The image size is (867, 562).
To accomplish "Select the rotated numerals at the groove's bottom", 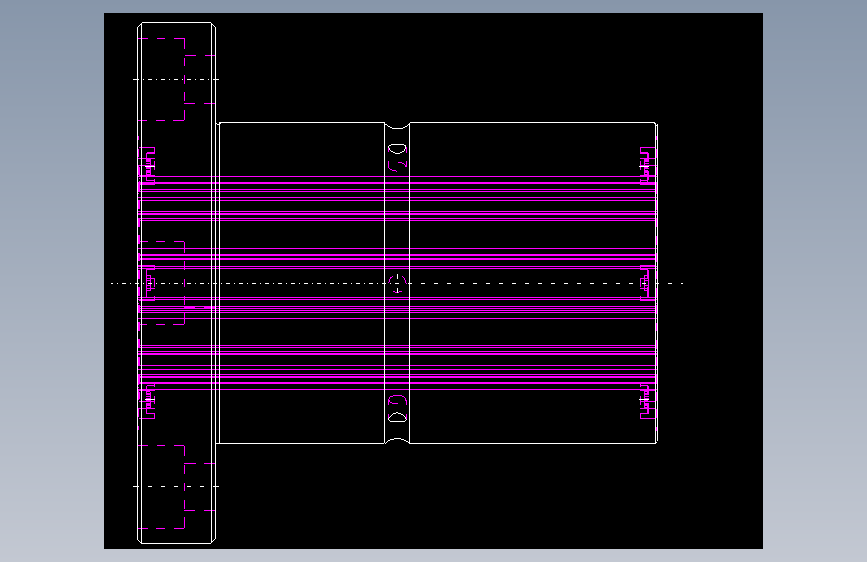I will (398, 409).
